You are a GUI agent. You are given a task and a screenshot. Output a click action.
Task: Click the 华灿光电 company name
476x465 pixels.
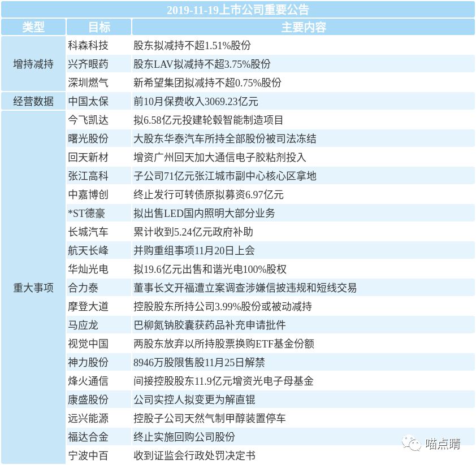(88, 269)
